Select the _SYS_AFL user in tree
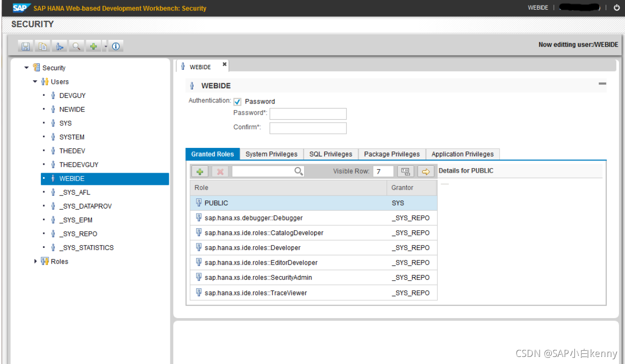This screenshot has height=364, width=625. (74, 192)
